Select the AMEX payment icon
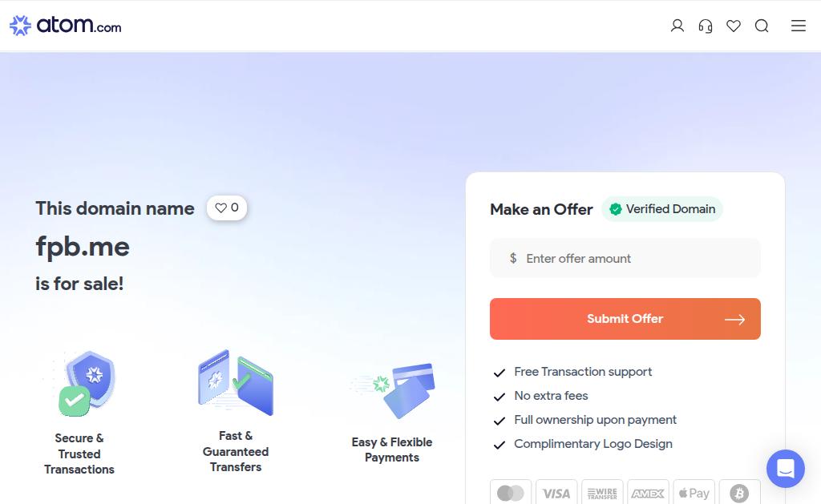Viewport: 821px width, 504px height. (648, 493)
